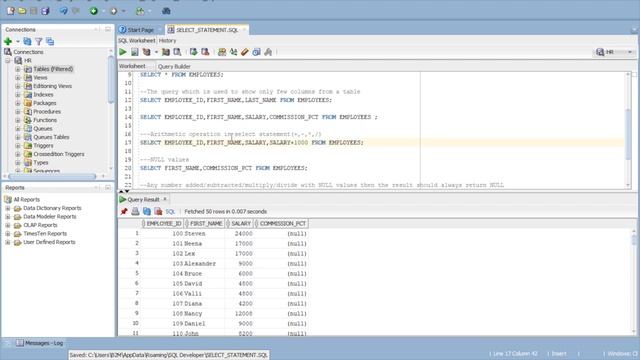The height and width of the screenshot is (360, 640).
Task: Expand the Views node
Action: point(18,78)
